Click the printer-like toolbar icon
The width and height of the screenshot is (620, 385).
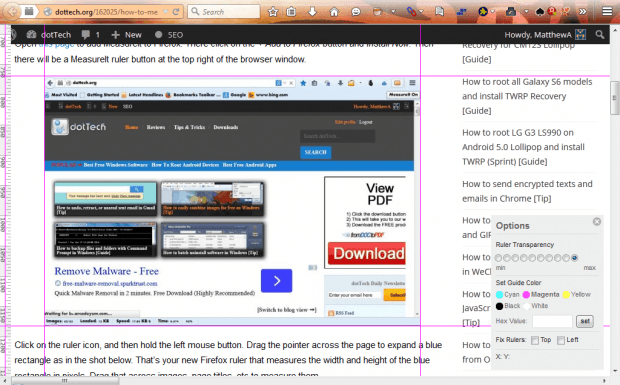click(x=510, y=12)
